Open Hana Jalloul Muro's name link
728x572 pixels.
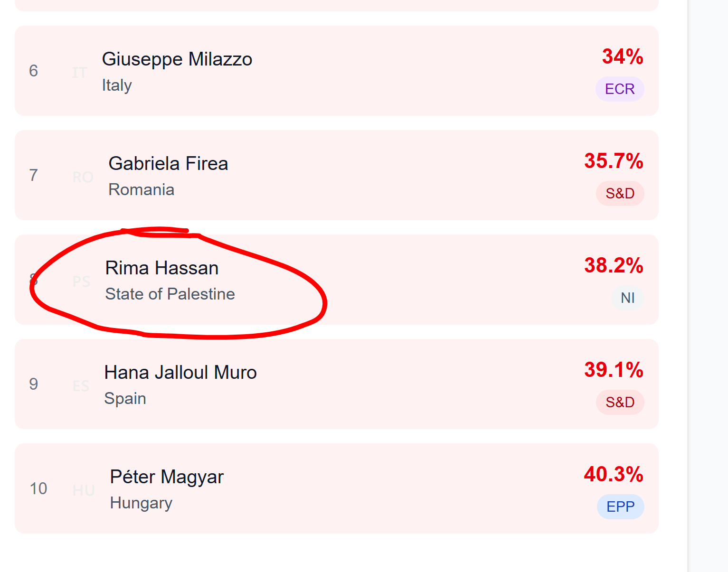coord(180,373)
